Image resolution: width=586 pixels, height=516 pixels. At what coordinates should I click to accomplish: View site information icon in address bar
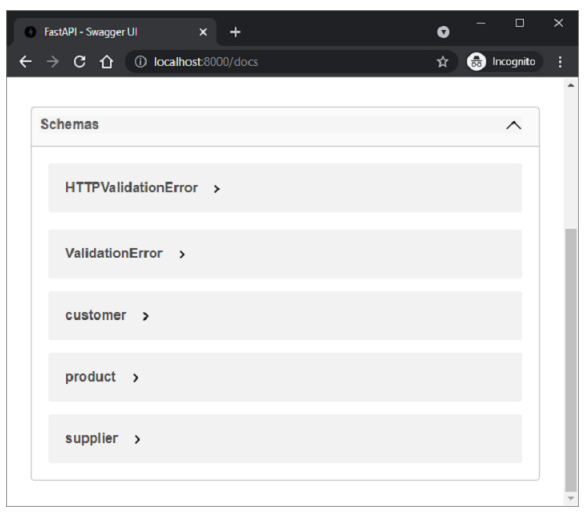[141, 62]
